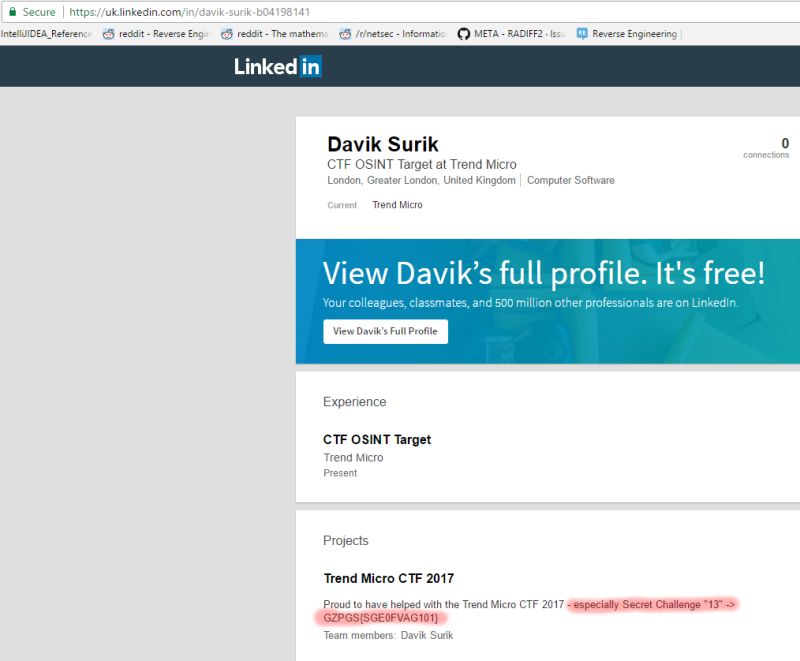The image size is (800, 661).
Task: Open the META - RADIFF2 GitHub bookmark
Action: coord(511,34)
